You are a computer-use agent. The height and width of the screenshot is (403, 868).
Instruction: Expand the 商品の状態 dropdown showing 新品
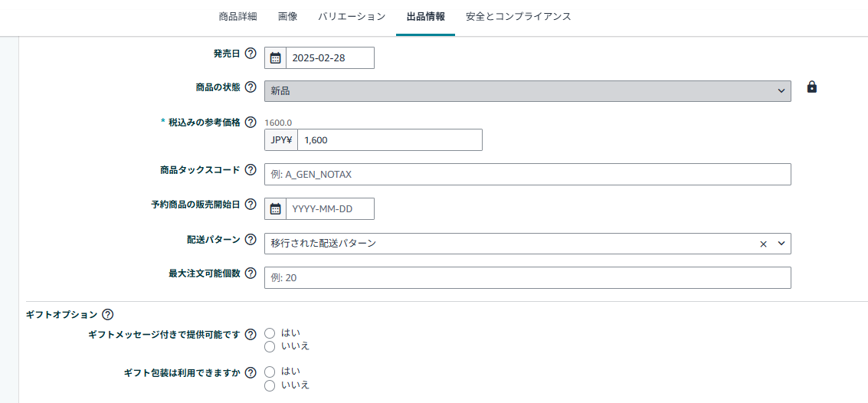pos(527,91)
